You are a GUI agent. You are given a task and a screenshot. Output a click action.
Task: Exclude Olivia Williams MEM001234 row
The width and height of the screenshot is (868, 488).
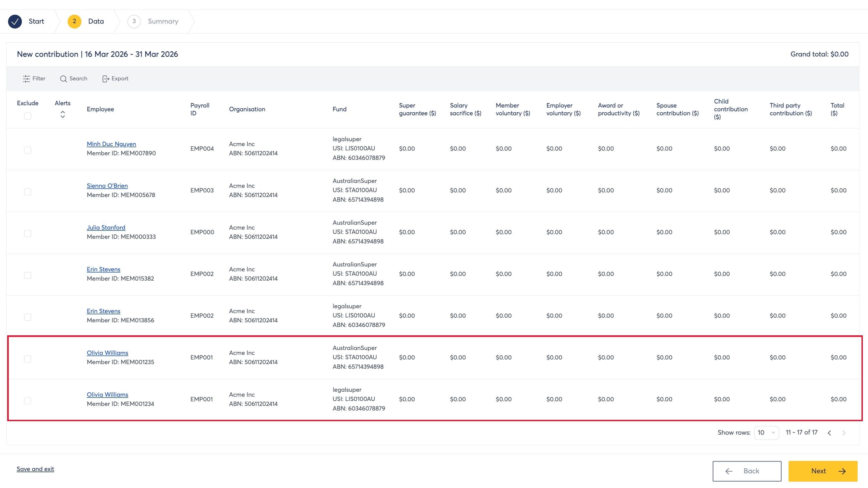(28, 401)
